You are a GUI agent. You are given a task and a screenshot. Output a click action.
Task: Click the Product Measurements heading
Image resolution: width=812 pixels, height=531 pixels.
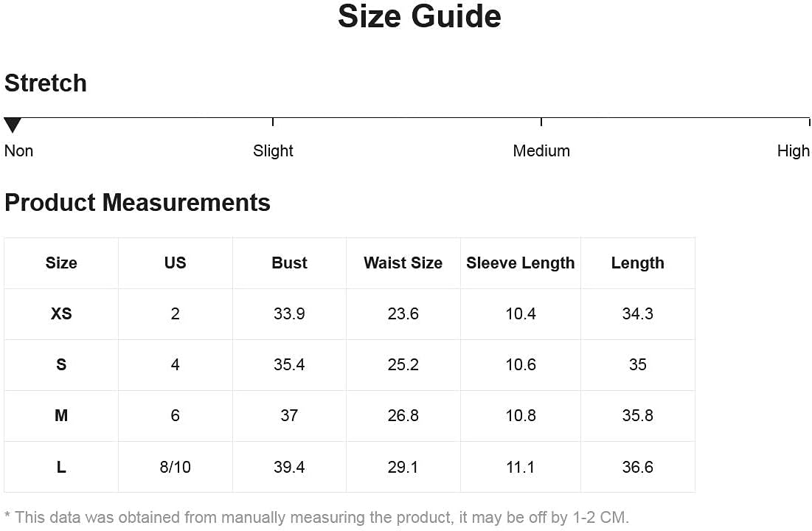137,203
